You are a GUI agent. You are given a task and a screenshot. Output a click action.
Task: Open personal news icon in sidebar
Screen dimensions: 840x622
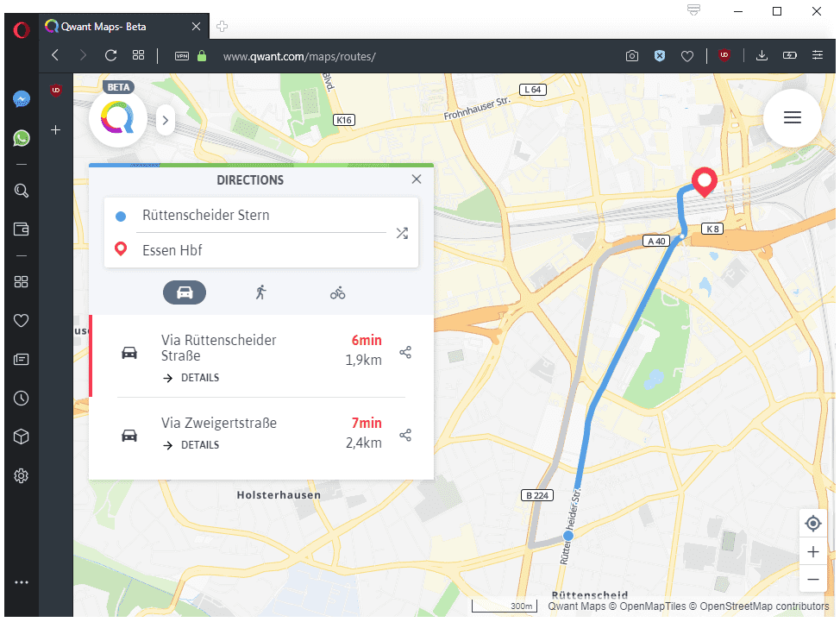(22, 359)
